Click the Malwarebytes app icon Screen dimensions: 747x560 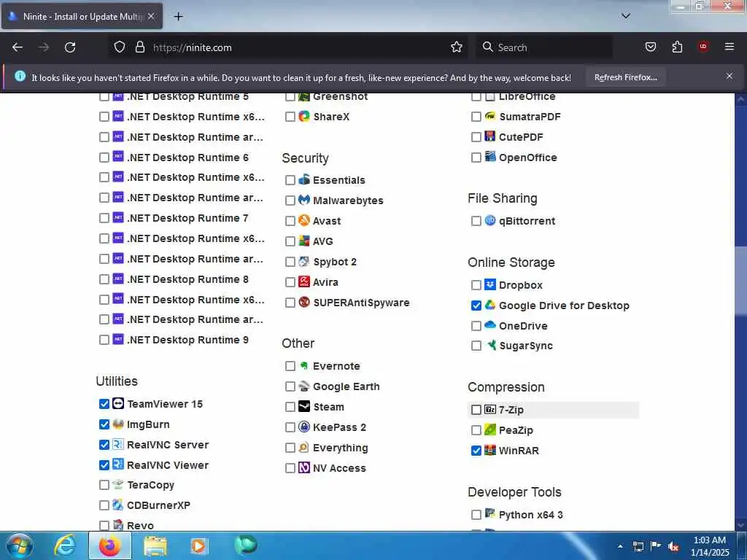click(304, 200)
